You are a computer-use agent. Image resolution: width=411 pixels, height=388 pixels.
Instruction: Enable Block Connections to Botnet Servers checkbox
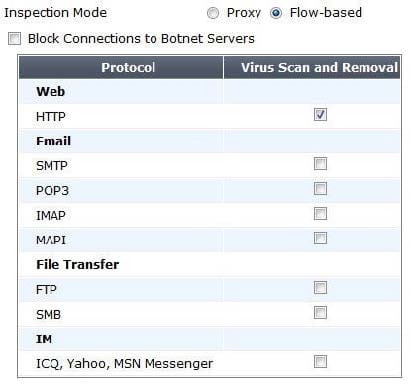coord(14,39)
